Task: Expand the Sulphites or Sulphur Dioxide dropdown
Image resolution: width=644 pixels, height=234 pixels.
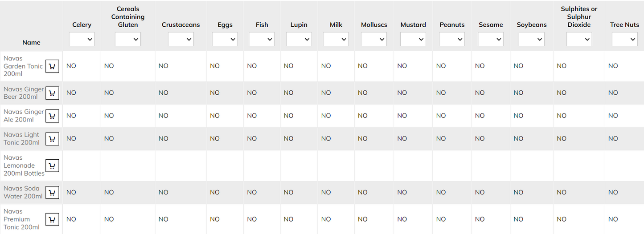Action: point(579,39)
